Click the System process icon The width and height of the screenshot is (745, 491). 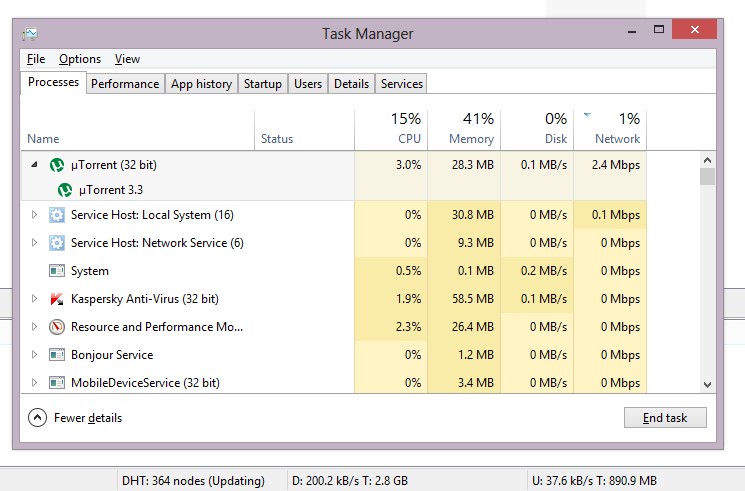[57, 271]
